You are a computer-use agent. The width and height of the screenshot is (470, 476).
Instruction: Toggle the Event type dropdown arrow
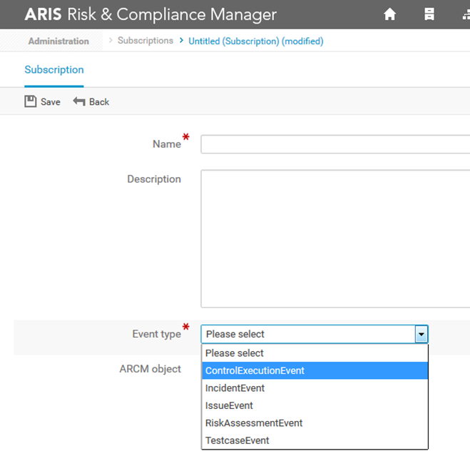[422, 334]
